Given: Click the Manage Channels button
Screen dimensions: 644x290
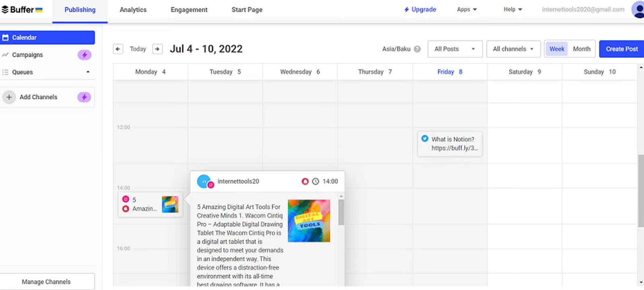Looking at the screenshot, I should coord(47,282).
